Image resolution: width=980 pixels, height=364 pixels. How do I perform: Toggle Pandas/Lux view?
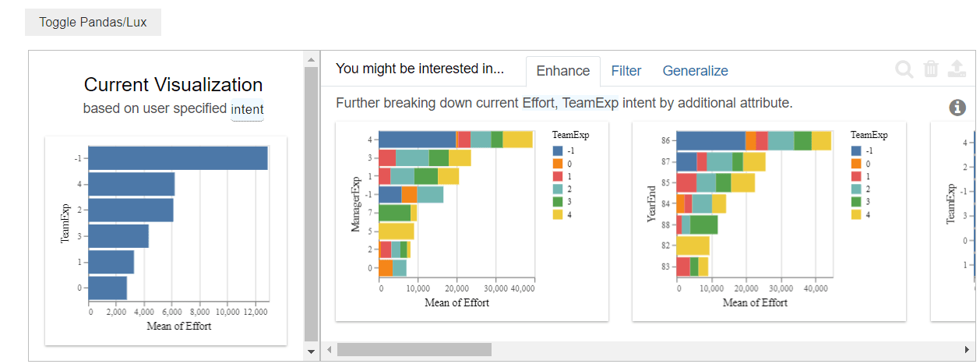coord(93,23)
